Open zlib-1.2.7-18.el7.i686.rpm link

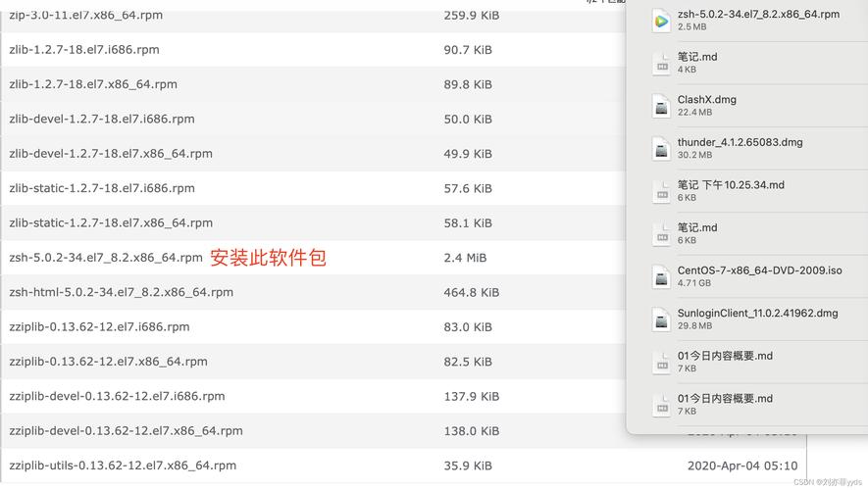pos(84,50)
